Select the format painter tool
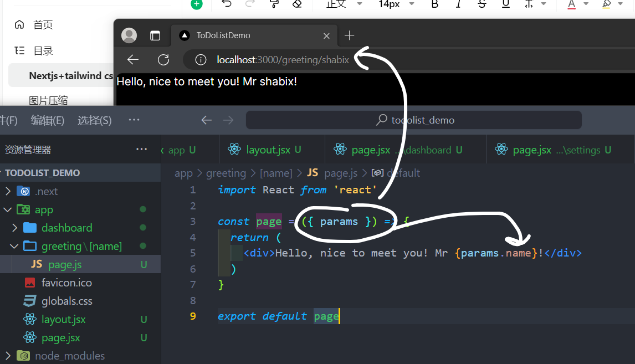The image size is (635, 364). 274,4
